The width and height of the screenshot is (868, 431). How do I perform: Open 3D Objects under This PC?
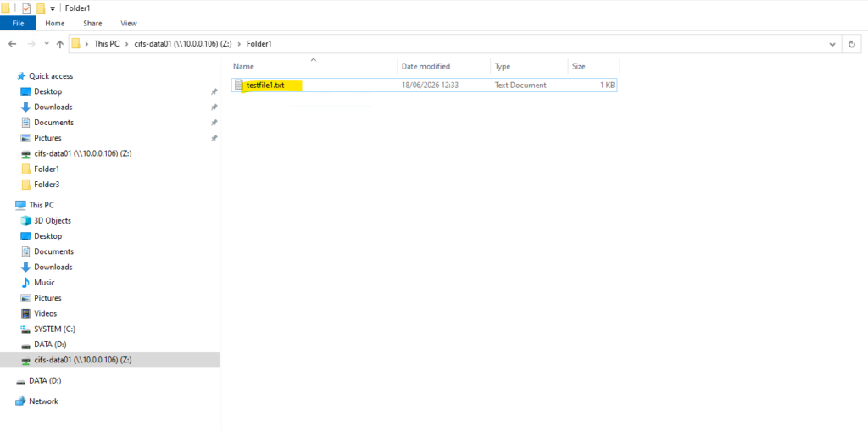pos(53,220)
